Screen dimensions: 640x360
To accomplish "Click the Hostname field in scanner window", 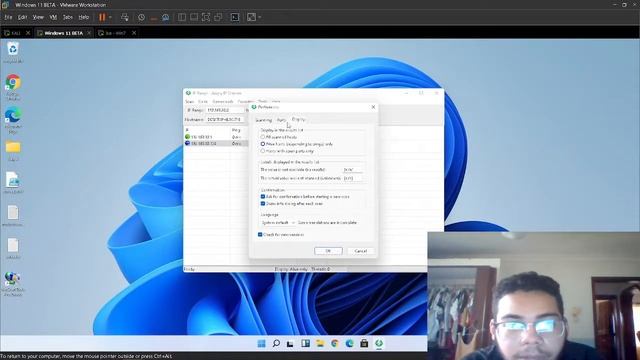I will click(224, 120).
